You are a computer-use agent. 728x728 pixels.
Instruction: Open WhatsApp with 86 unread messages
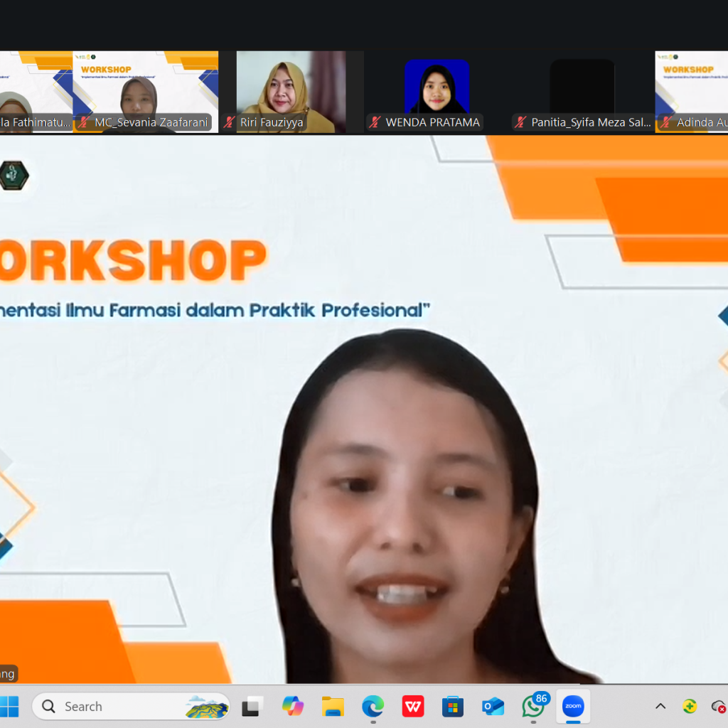533,707
